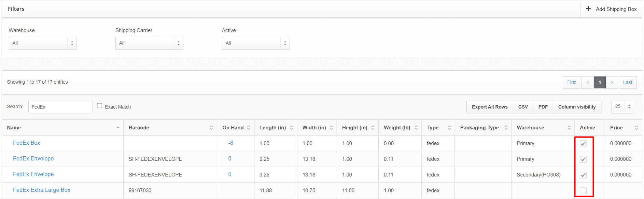Click the 11.88 length value
This screenshot has width=644, height=199.
point(266,190)
